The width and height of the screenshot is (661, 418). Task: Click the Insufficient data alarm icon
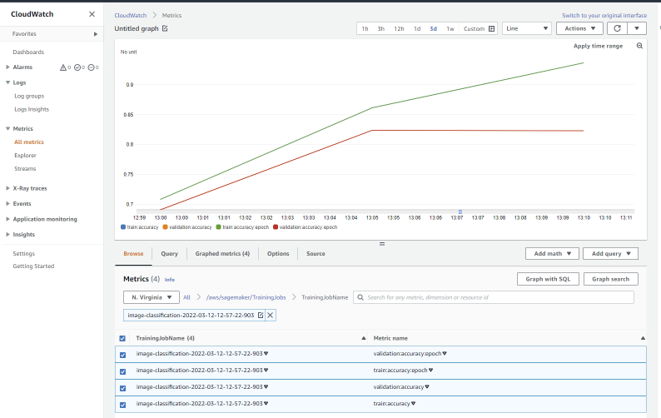(91, 67)
